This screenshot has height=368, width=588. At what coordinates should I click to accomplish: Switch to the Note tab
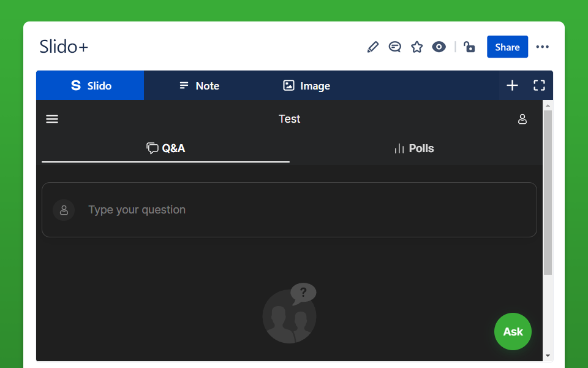pos(199,86)
